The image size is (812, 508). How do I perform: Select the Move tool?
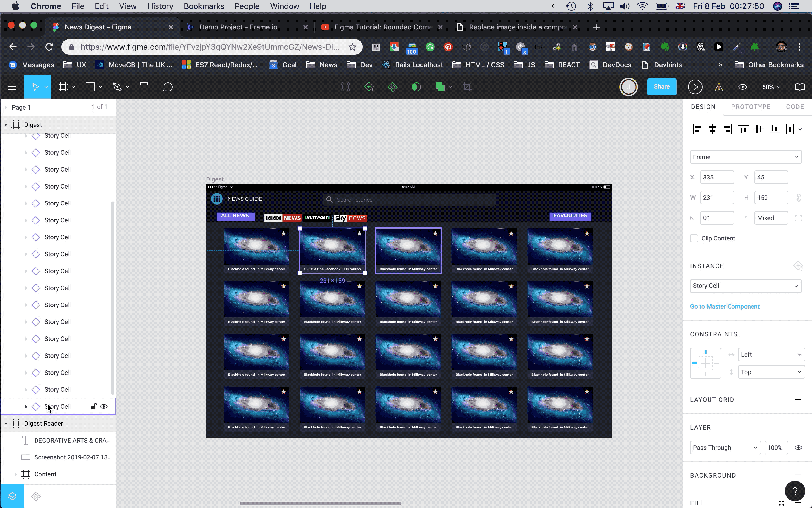35,87
